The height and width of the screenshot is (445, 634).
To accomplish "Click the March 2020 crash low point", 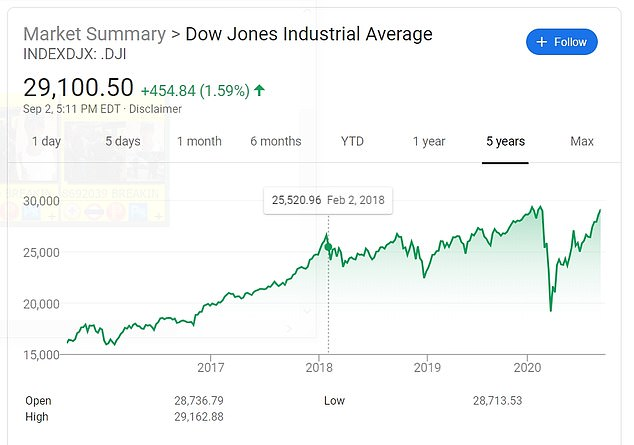I will (551, 310).
